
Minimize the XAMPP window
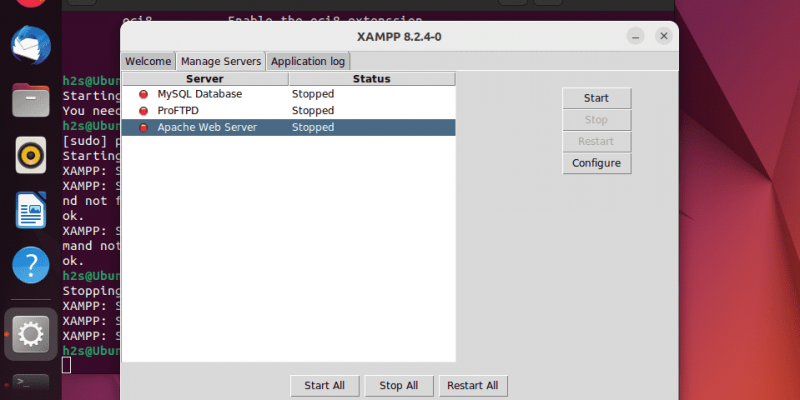(635, 36)
